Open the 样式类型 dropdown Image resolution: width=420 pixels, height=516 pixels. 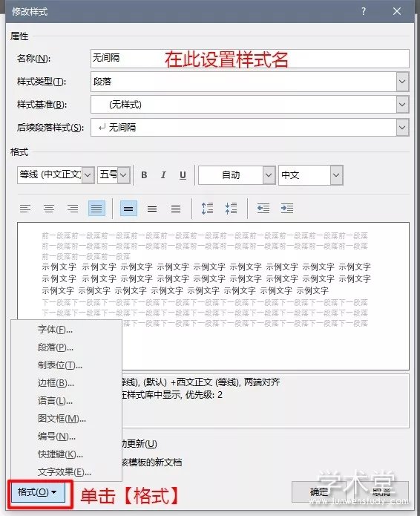pos(402,82)
